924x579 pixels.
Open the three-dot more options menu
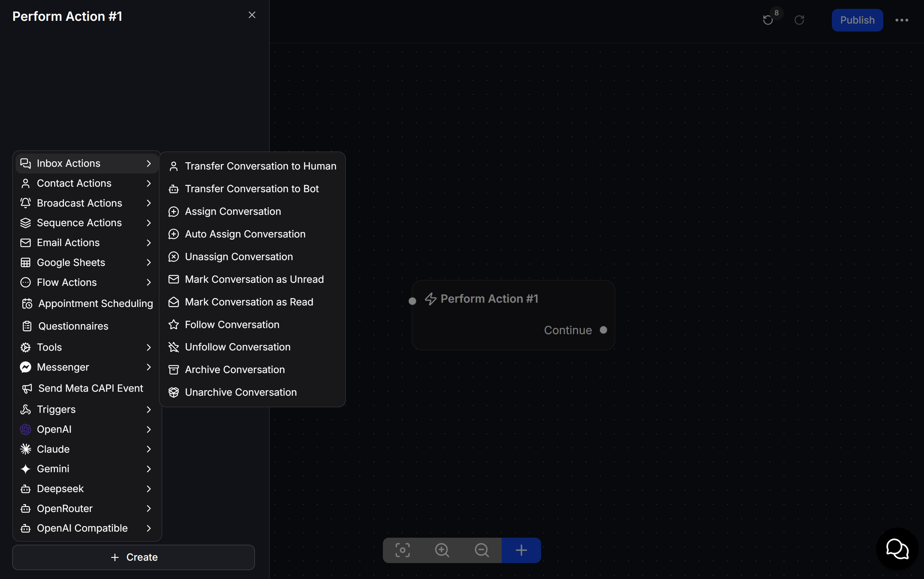pyautogui.click(x=901, y=20)
